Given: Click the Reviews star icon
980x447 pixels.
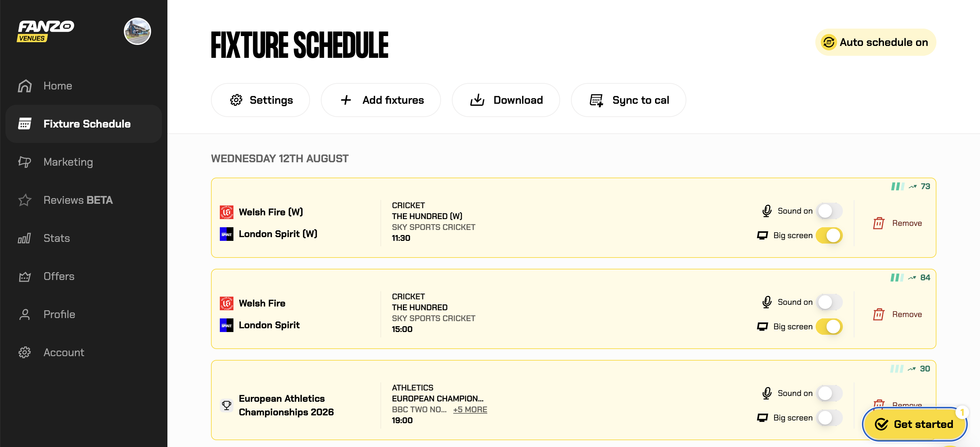Looking at the screenshot, I should tap(25, 200).
